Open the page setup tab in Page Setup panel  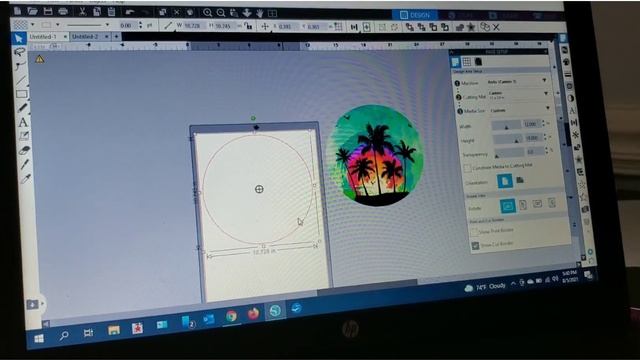pyautogui.click(x=455, y=62)
